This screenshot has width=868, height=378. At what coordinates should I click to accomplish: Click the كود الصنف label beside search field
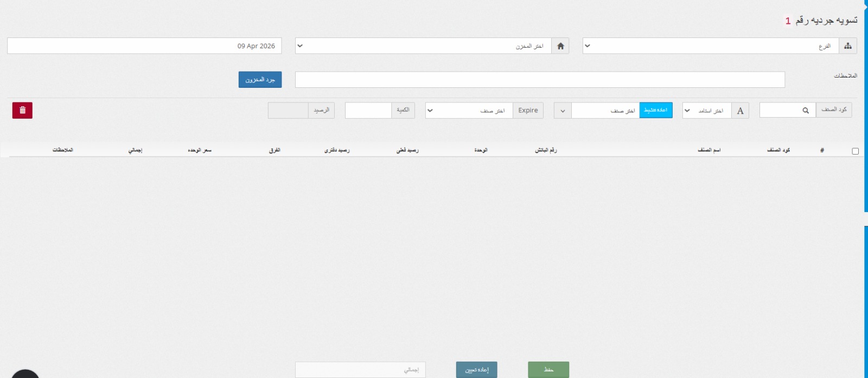[834, 110]
